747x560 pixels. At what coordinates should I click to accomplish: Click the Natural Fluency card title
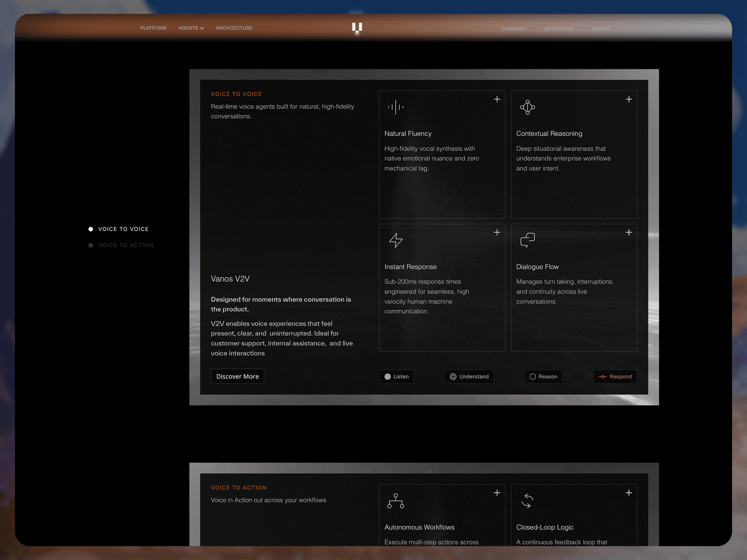click(x=408, y=133)
